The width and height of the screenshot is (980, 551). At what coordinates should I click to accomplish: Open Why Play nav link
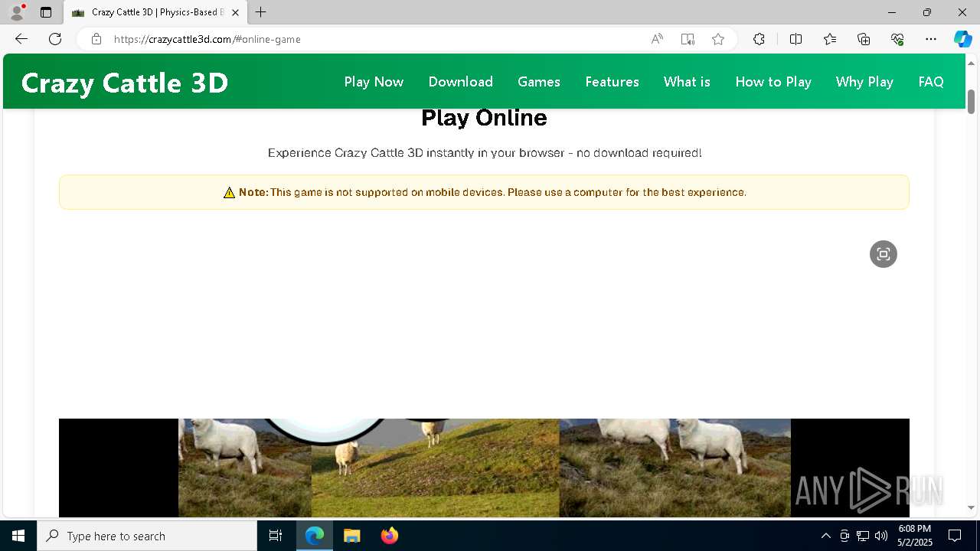pyautogui.click(x=864, y=82)
